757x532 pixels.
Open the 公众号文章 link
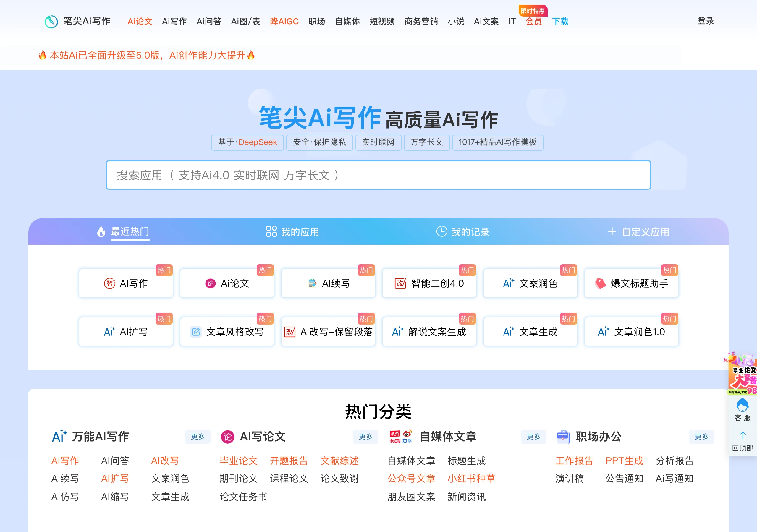point(411,478)
